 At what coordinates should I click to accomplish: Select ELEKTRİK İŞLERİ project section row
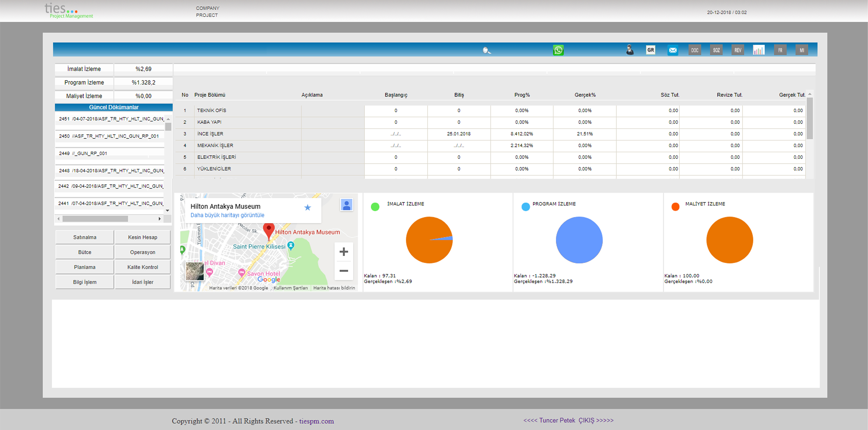(490, 157)
